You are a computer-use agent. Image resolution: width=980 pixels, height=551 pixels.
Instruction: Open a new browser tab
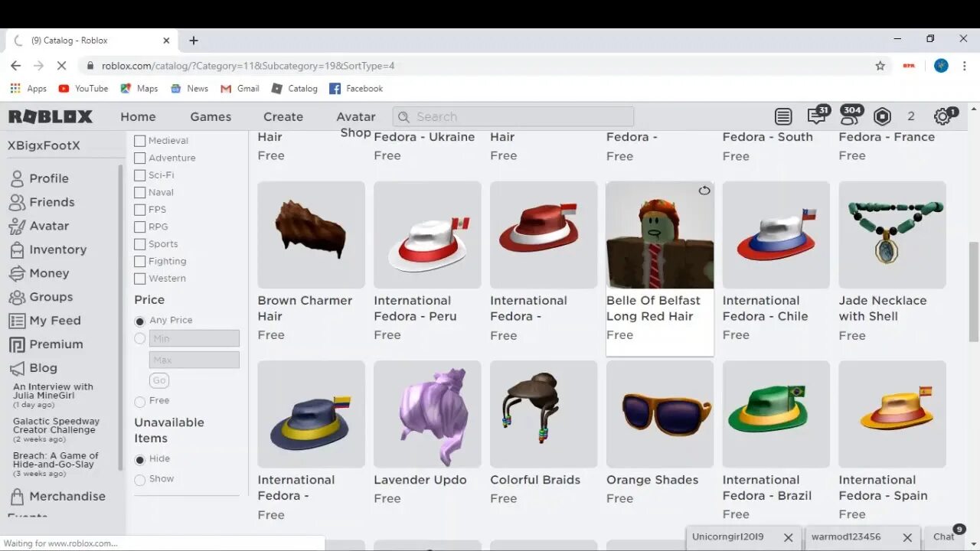194,41
